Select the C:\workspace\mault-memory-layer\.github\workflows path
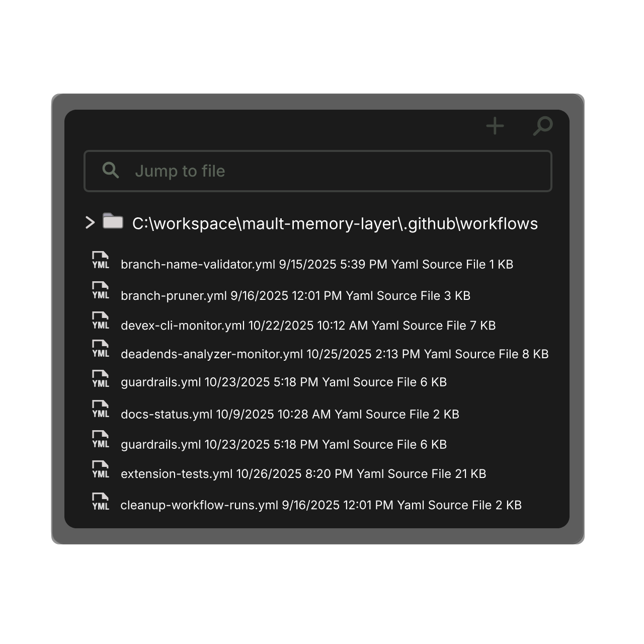Viewport: 644px width, 644px height. click(x=335, y=223)
